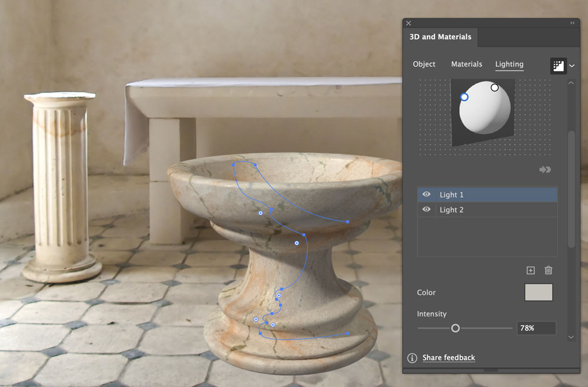Open the Materials tab

click(466, 64)
